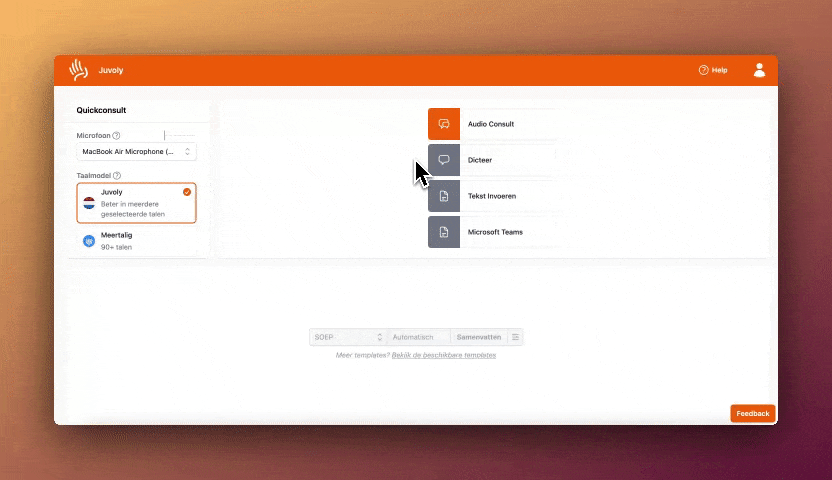Click the Juvoly logo in header
The width and height of the screenshot is (832, 480).
(x=79, y=70)
